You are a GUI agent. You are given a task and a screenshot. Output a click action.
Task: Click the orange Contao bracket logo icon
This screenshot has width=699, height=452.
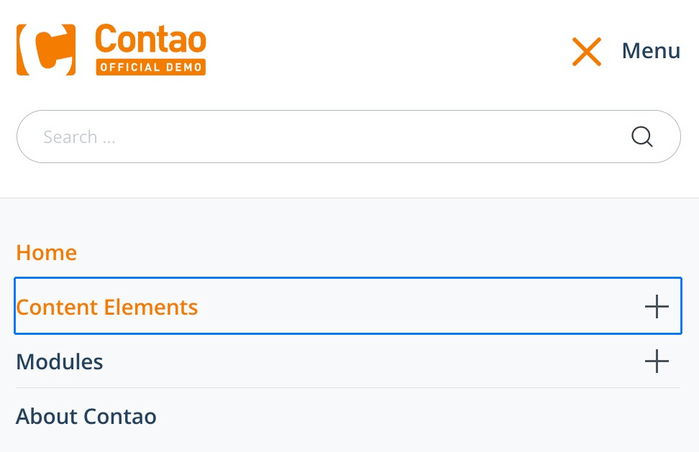(46, 50)
